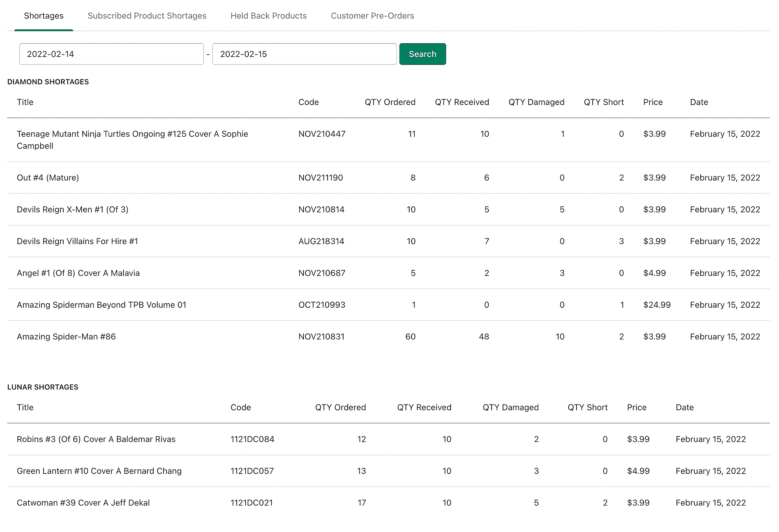The image size is (779, 532).
Task: Click the Diamond table Title column header
Action: click(x=25, y=102)
